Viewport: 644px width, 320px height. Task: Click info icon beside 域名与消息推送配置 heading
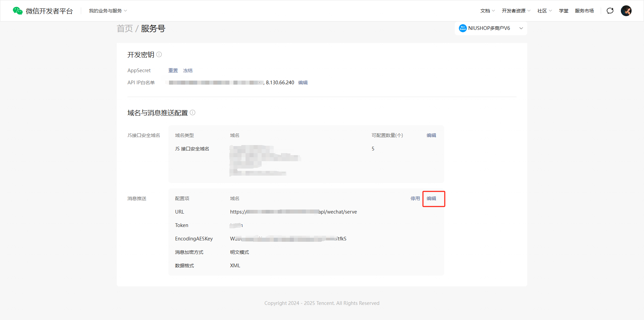[x=193, y=112]
